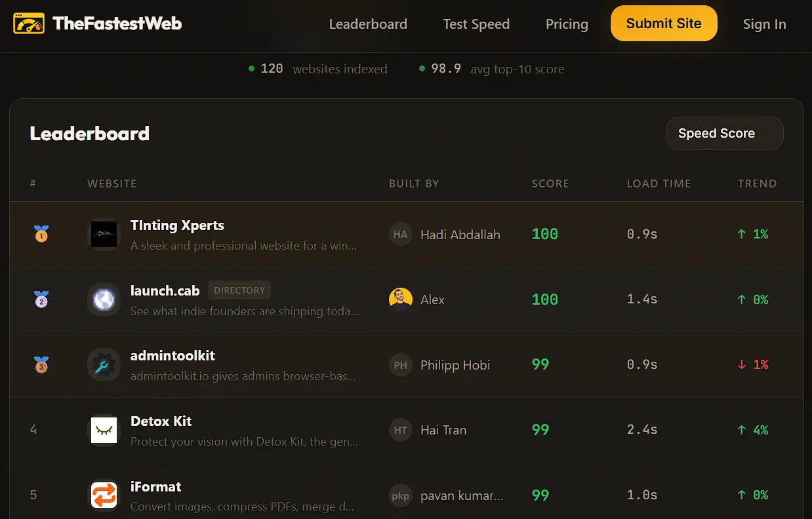Screen dimensions: 812x519
Task: Click the HT avatar for Hai Tran
Action: tap(401, 430)
